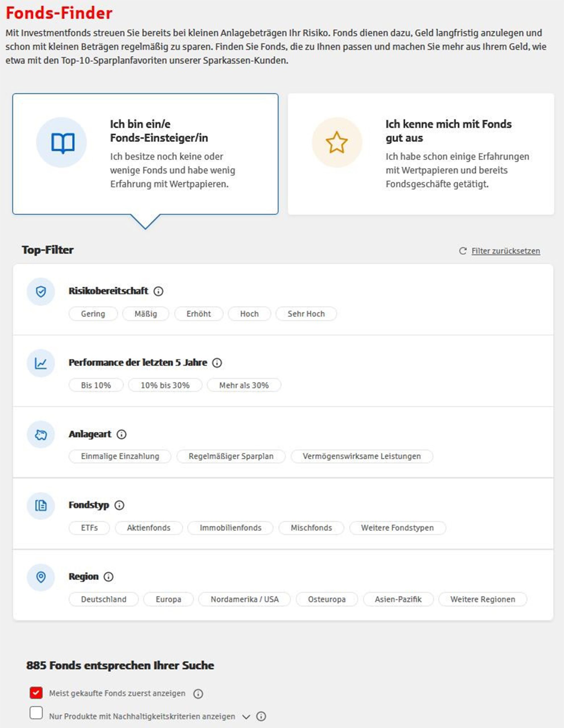Expand the Nachhaltigkeitskriterien chevron

tap(246, 717)
